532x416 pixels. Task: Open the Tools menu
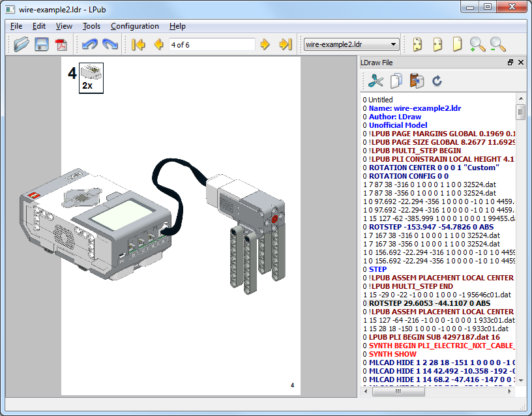[92, 26]
